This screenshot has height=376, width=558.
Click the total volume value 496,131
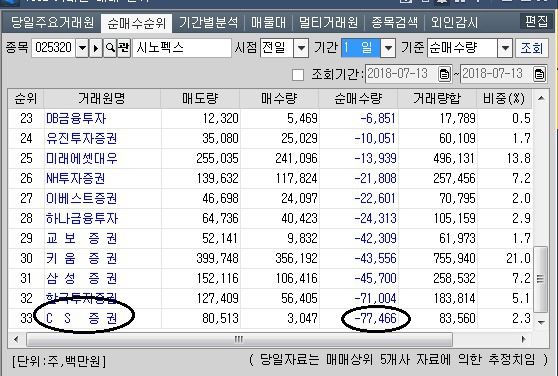tap(454, 159)
